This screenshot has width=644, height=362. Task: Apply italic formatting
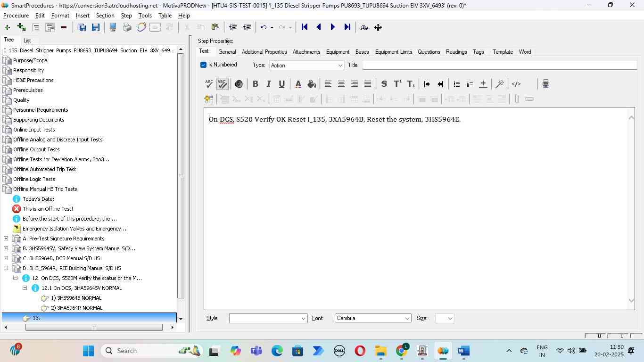click(x=268, y=84)
